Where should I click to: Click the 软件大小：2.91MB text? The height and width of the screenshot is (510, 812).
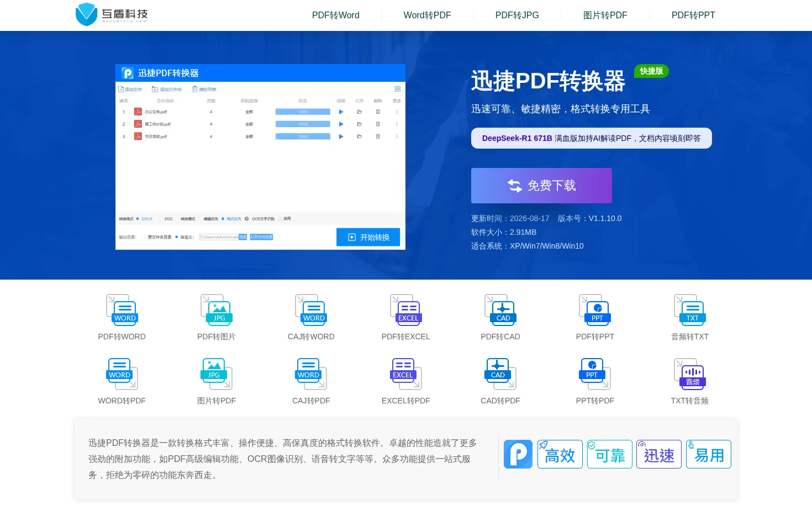504,232
